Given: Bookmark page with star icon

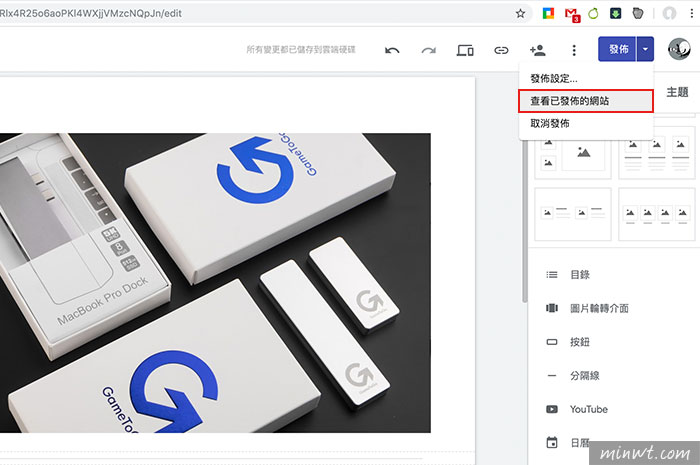Looking at the screenshot, I should [x=520, y=13].
